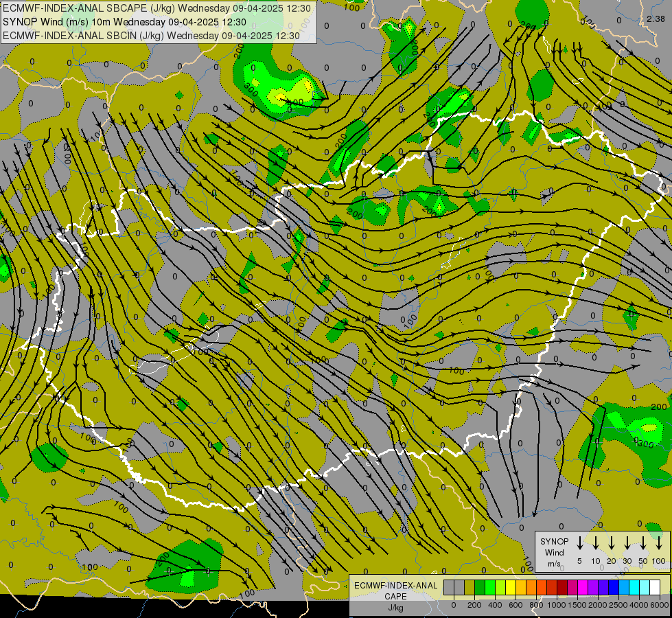672x618 pixels.
Task: Click the J/kg unit label in CAPE legend
Action: [395, 608]
